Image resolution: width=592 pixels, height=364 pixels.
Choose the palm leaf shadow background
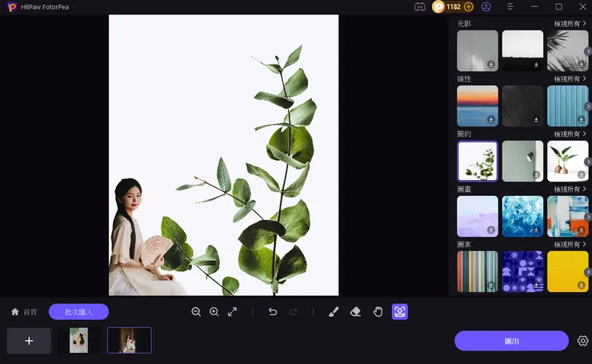568,51
